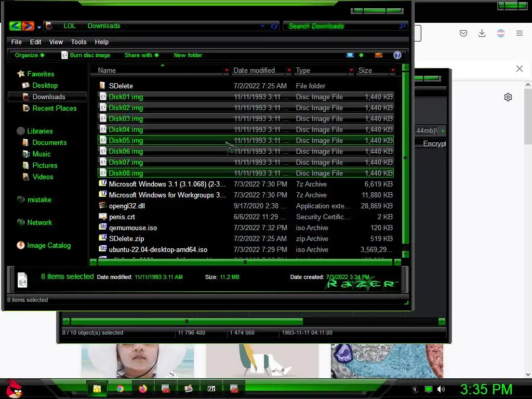Open the Help menu

coord(101,42)
